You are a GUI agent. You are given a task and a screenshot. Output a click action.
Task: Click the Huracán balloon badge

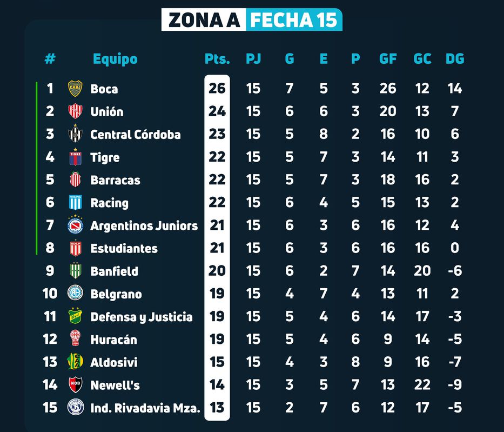75,339
